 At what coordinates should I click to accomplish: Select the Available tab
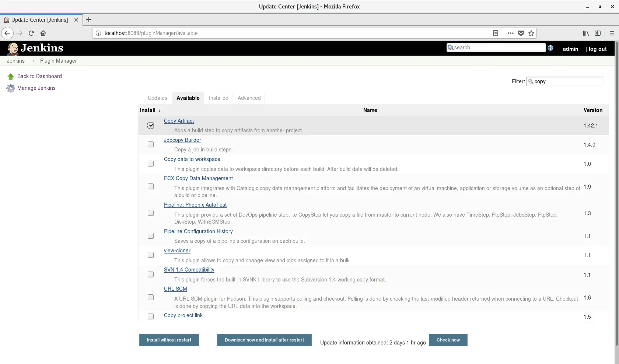pos(188,98)
